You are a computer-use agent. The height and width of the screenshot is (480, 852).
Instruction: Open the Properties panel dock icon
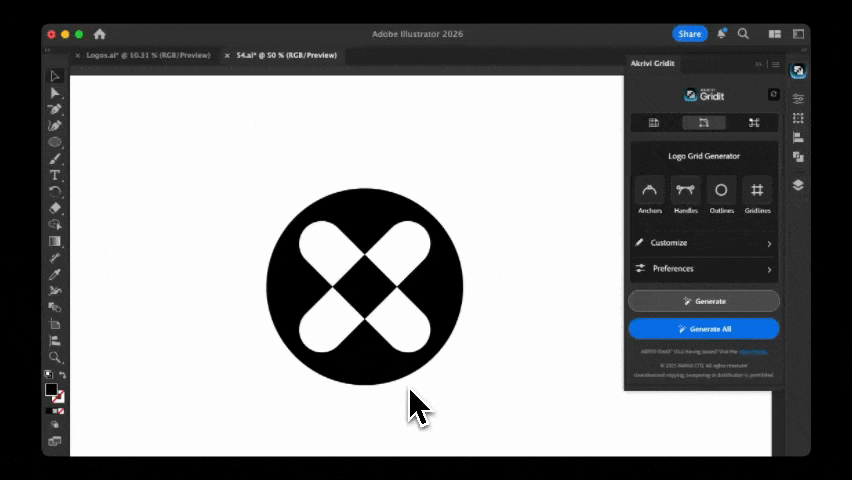point(798,98)
